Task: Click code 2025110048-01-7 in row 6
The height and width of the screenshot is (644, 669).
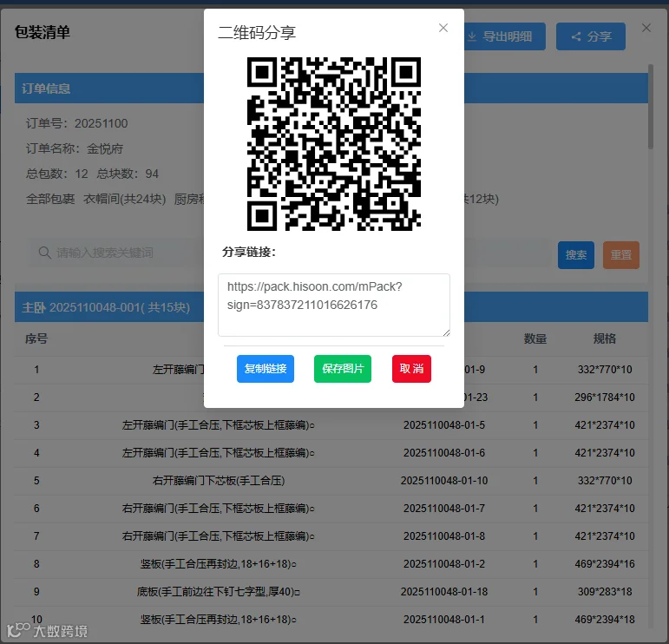Action: pos(444,509)
